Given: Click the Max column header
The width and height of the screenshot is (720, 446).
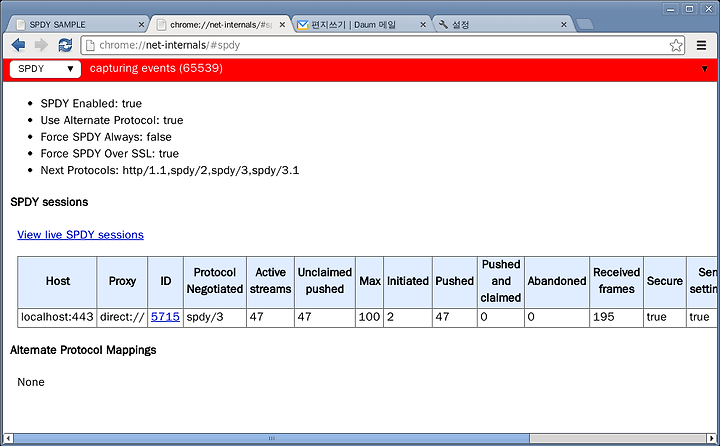Looking at the screenshot, I should tap(370, 281).
